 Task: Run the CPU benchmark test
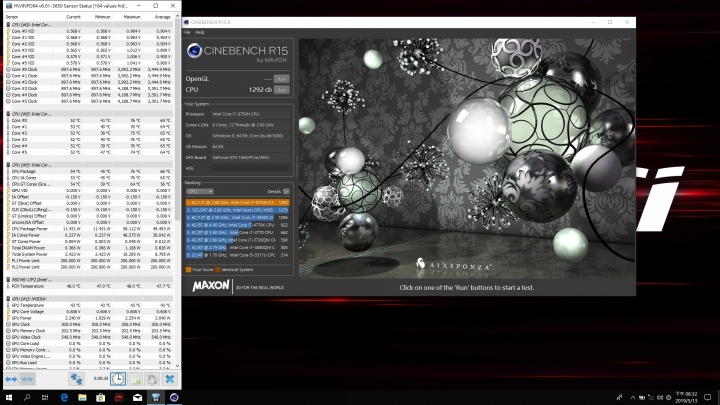click(x=281, y=90)
